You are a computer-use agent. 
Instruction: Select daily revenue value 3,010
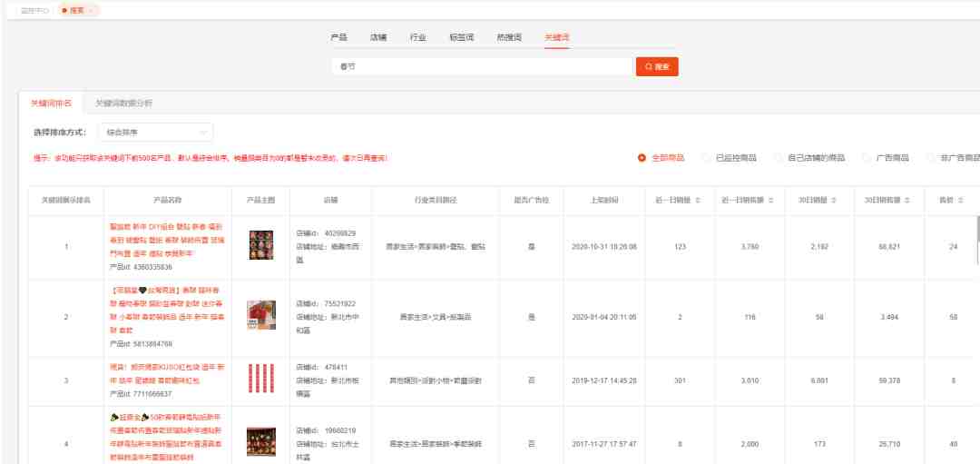click(750, 380)
